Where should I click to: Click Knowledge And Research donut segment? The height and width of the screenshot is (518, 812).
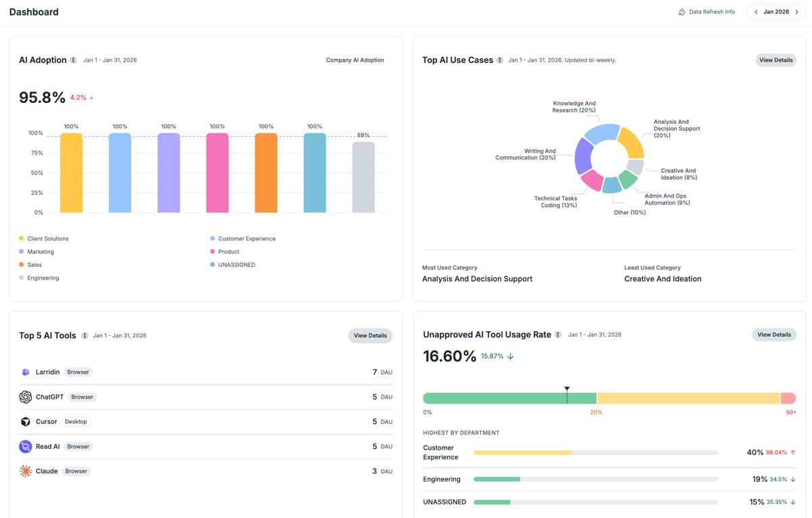click(602, 133)
